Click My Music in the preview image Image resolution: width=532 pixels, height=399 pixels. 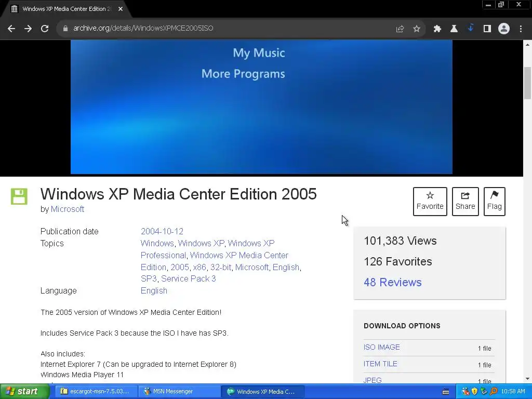click(x=259, y=53)
